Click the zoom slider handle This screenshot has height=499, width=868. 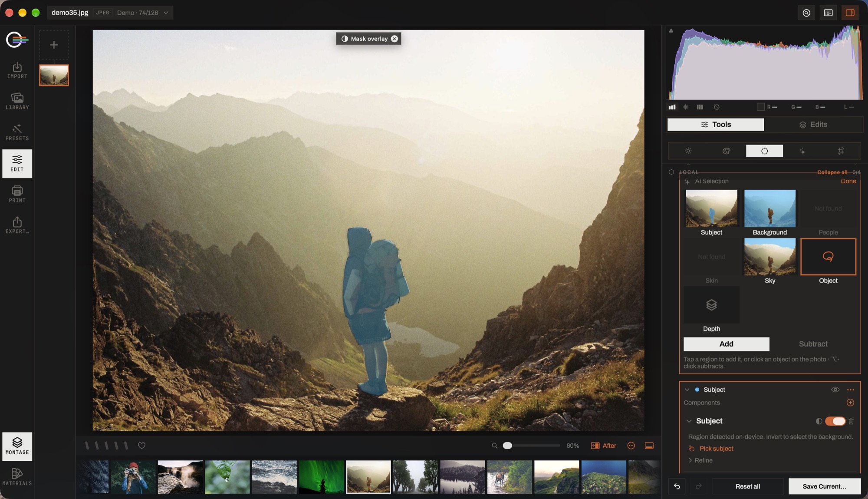507,446
